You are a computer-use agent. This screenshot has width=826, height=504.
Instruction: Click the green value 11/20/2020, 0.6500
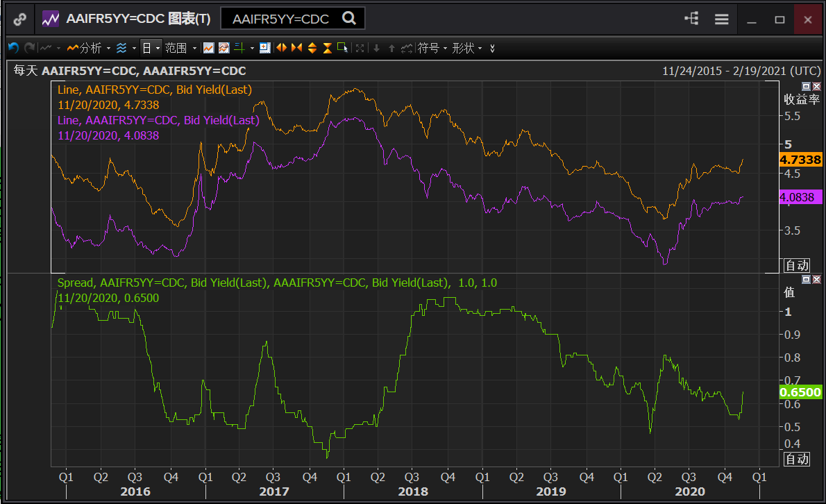tap(108, 298)
